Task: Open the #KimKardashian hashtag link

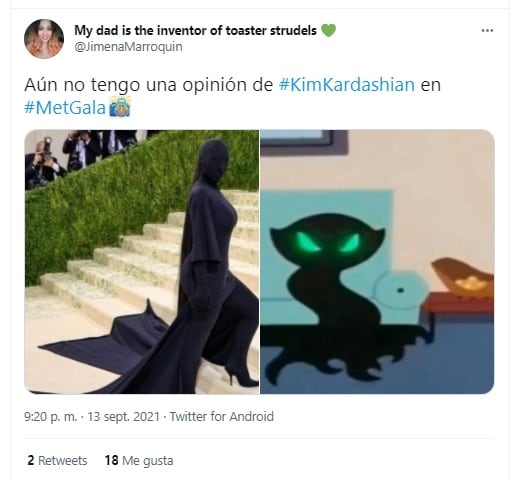Action: [347, 84]
